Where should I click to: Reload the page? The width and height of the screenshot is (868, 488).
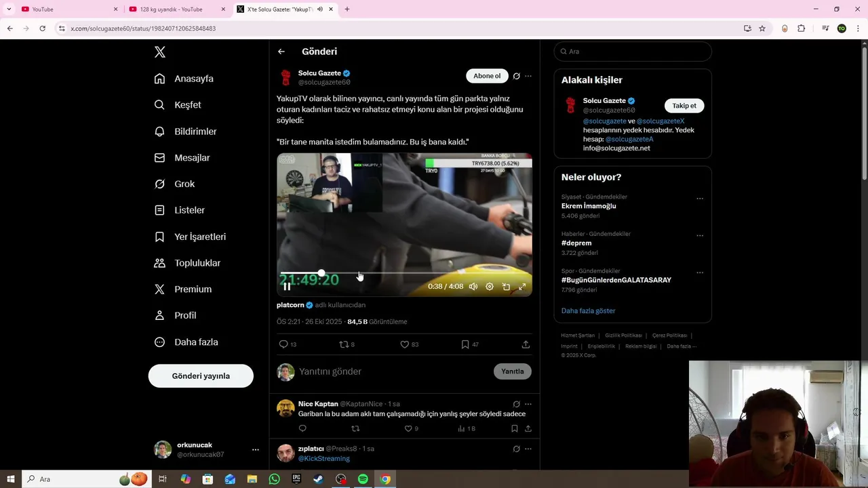(x=42, y=28)
